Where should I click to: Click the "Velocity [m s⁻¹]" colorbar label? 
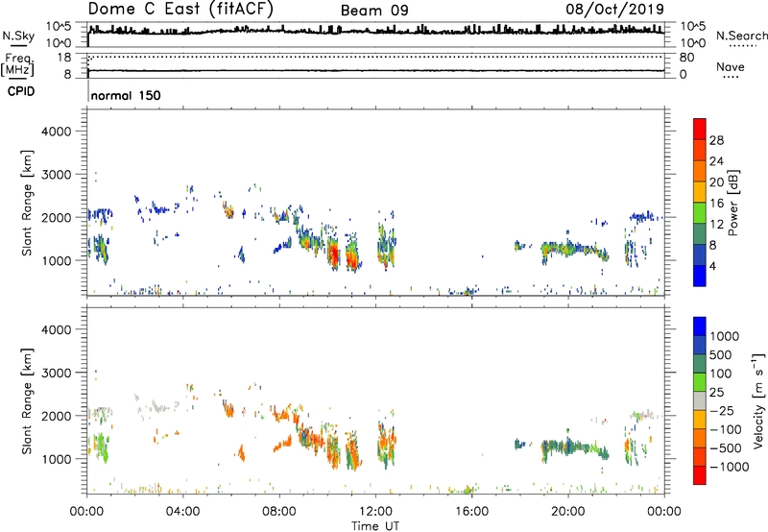[x=758, y=400]
